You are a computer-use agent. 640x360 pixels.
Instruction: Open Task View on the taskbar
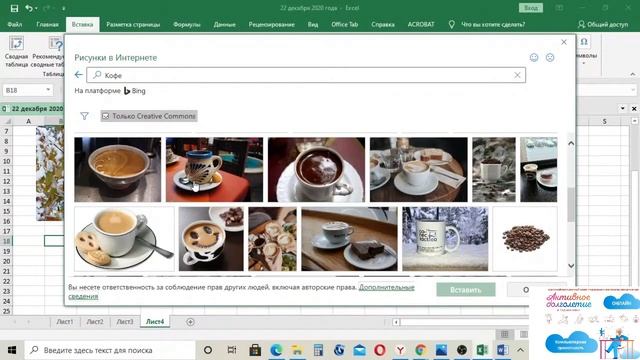pyautogui.click(x=232, y=350)
